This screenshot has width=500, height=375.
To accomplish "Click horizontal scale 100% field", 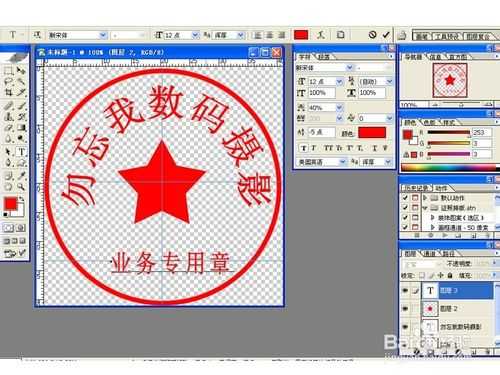I will [372, 93].
